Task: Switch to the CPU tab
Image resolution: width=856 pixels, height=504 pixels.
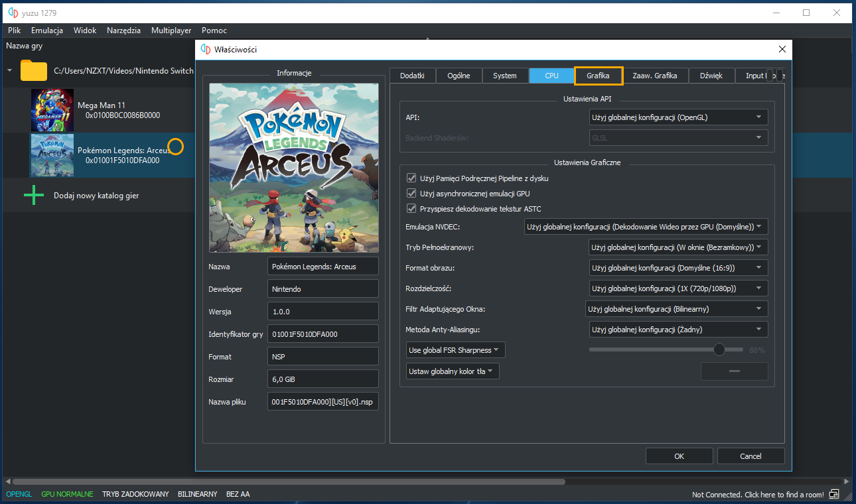Action: [x=551, y=76]
